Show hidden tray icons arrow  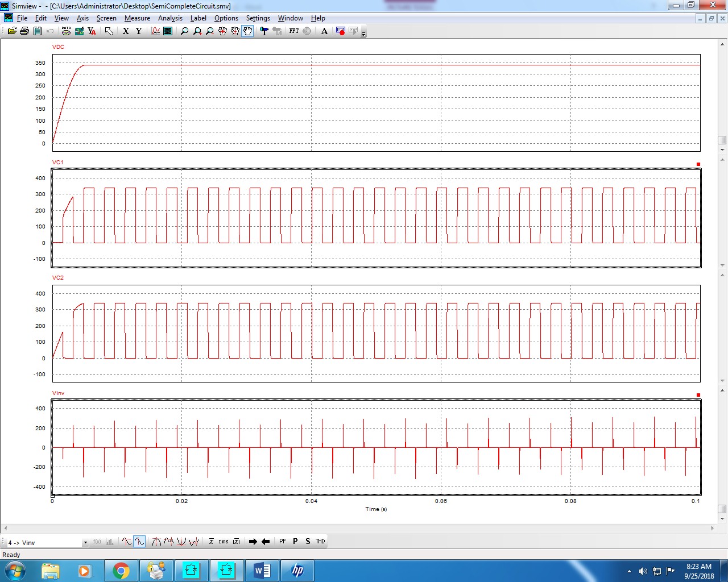tap(629, 571)
